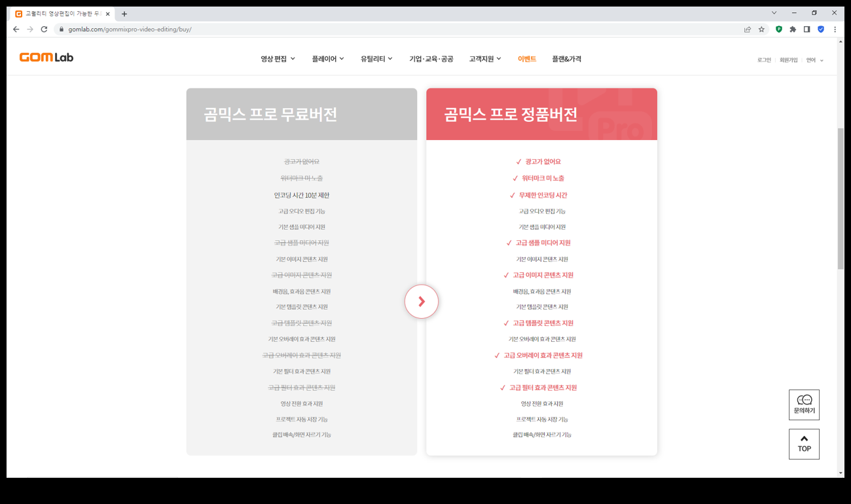The height and width of the screenshot is (504, 851).
Task: Open the extensions puzzle icon
Action: tap(793, 29)
